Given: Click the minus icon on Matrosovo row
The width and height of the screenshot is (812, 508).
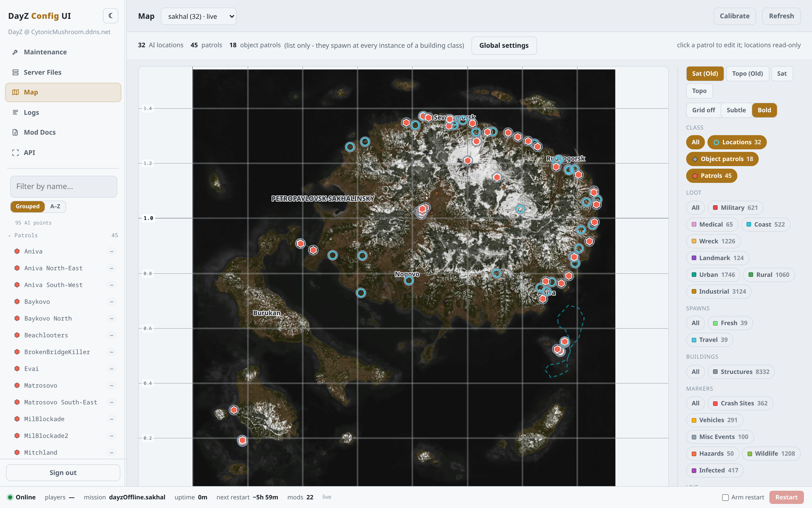Looking at the screenshot, I should coord(111,386).
